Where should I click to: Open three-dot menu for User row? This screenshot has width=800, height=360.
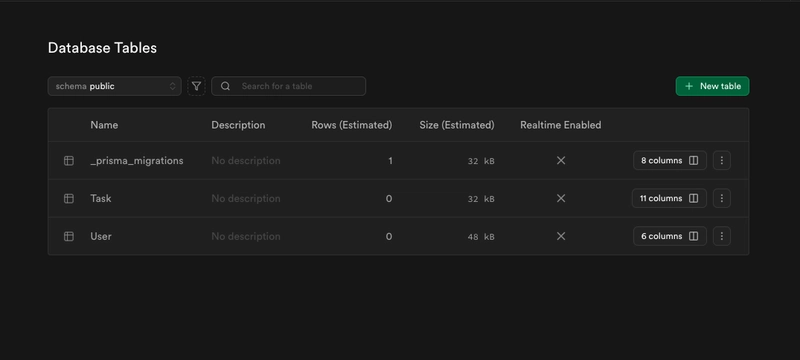[x=721, y=236]
